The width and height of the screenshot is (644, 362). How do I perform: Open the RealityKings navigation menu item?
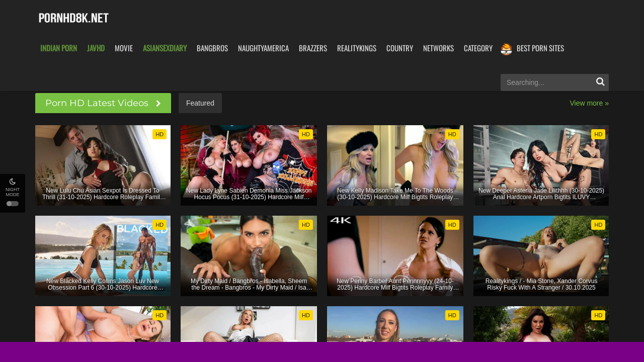(x=357, y=48)
